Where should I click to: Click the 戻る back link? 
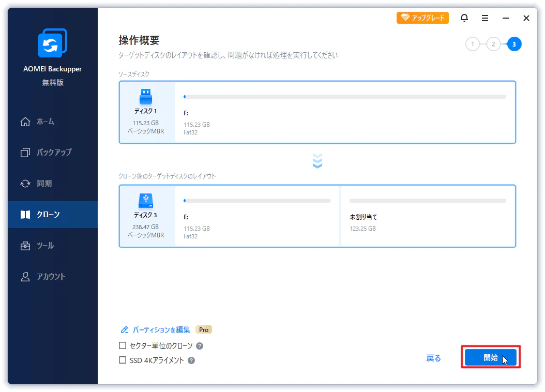pyautogui.click(x=433, y=358)
